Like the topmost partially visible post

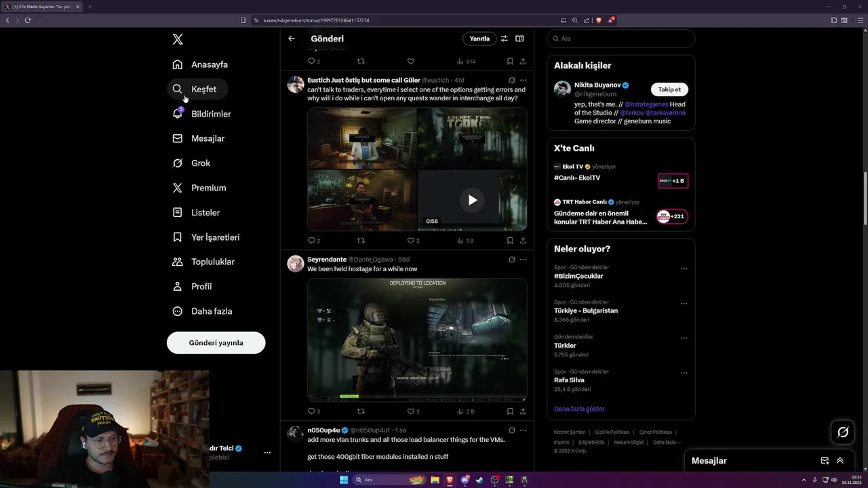[x=410, y=61]
